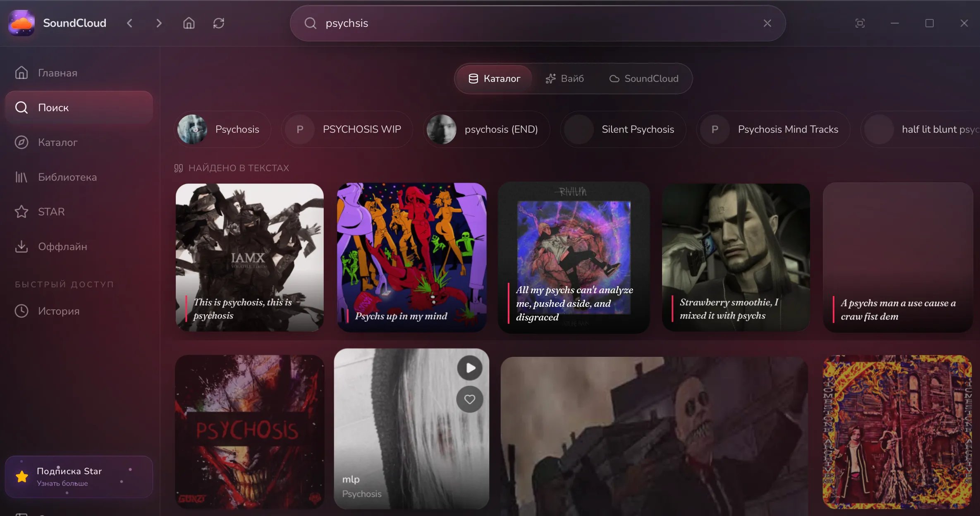Screen dimensions: 980x516
Task: Open the red PSYCHOSIS cover track
Action: click(250, 432)
